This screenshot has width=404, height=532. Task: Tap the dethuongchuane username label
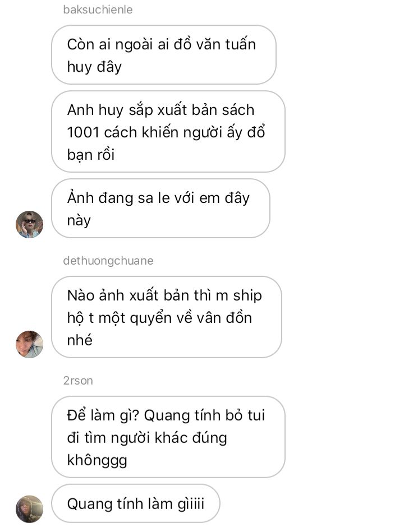click(x=108, y=261)
